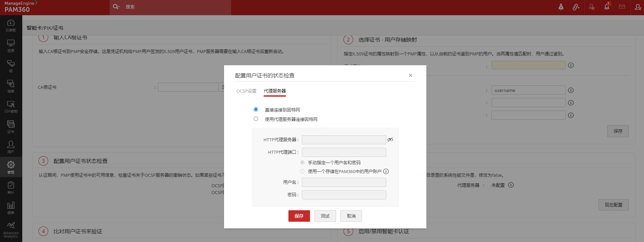
Task: Open the 用户 users sidebar item
Action: (x=11, y=147)
